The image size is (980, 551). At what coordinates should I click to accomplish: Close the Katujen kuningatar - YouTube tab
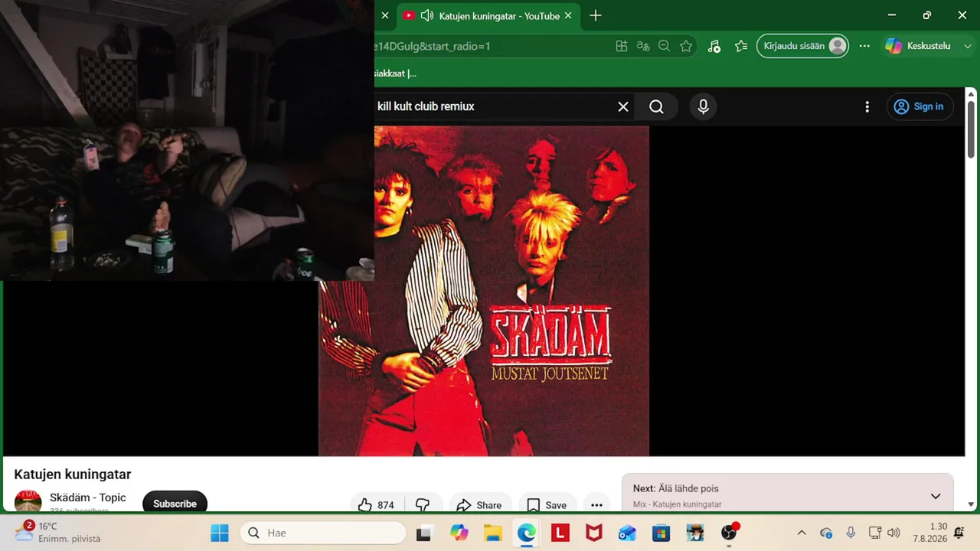click(x=568, y=15)
